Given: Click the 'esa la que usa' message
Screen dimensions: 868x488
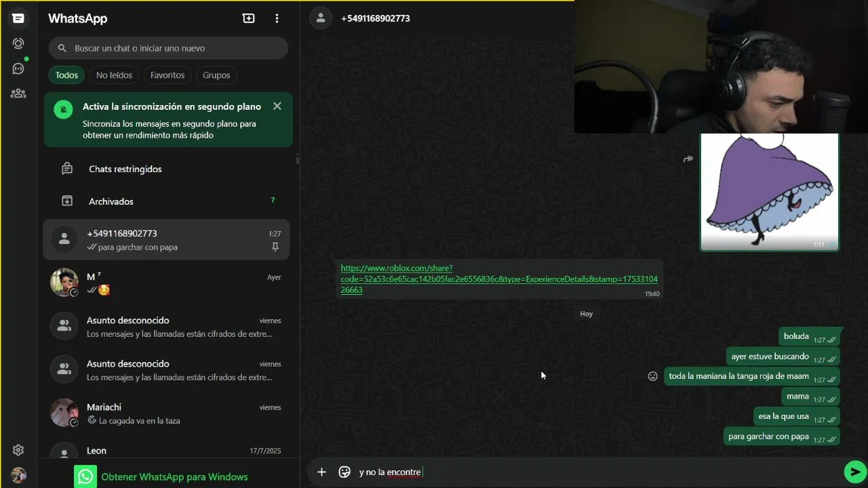Looking at the screenshot, I should [x=796, y=416].
